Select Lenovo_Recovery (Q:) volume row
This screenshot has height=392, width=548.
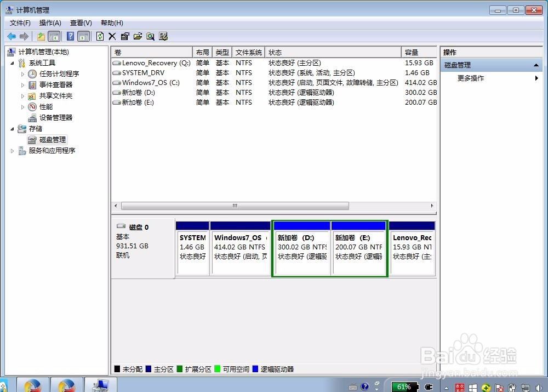tap(275, 63)
